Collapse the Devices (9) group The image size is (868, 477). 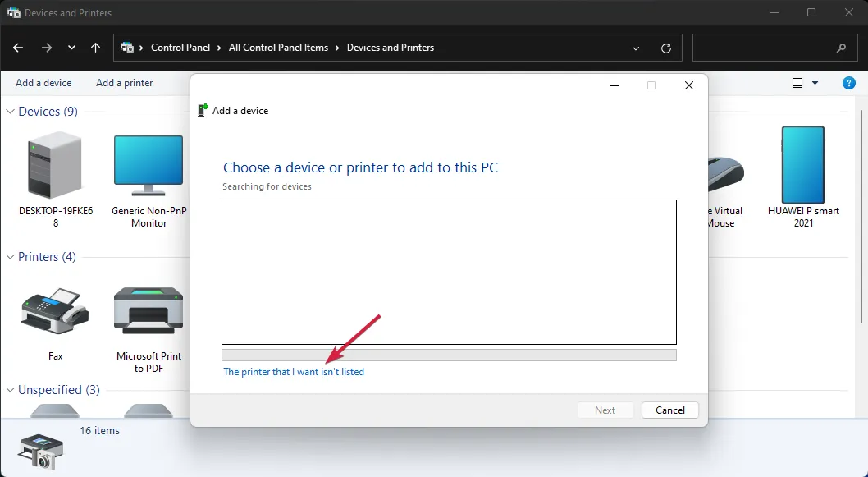click(11, 112)
